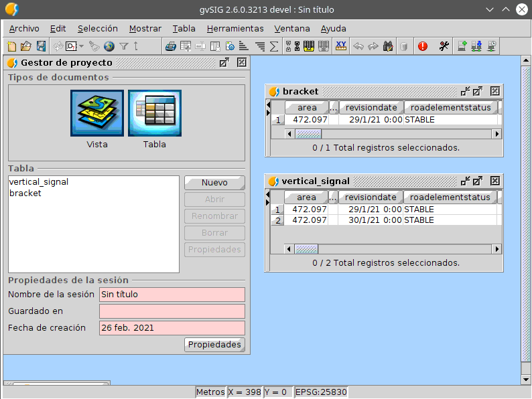This screenshot has height=399, width=532.
Task: Select the Vista document type
Action: (97, 113)
